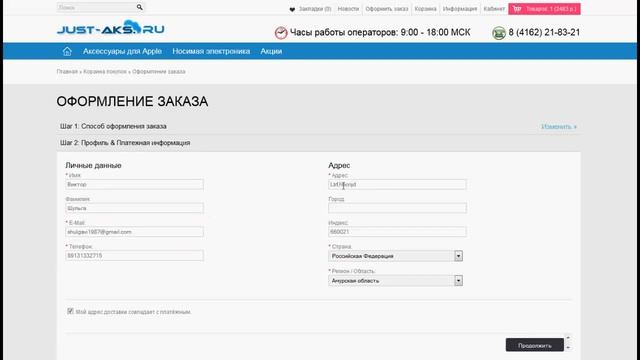Open the Регион / Область dropdown
Image resolution: width=640 pixels, height=360 pixels.
tap(396, 281)
